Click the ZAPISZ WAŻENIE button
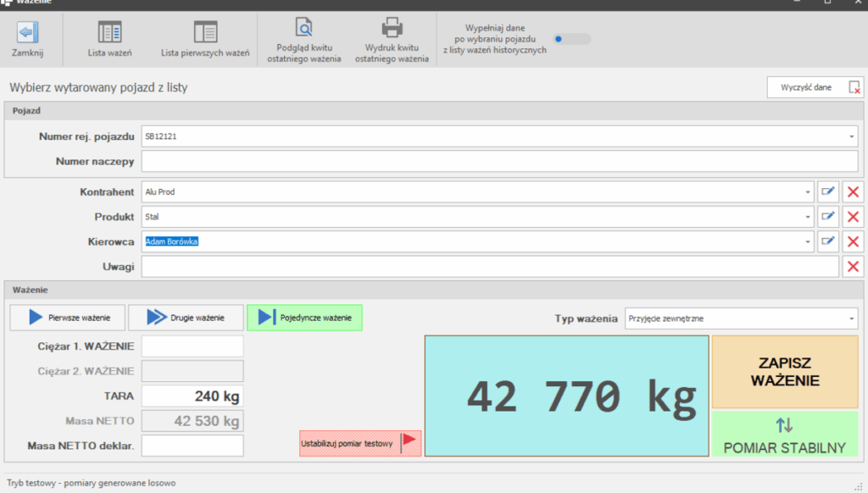Image resolution: width=868 pixels, height=493 pixels. 785,372
